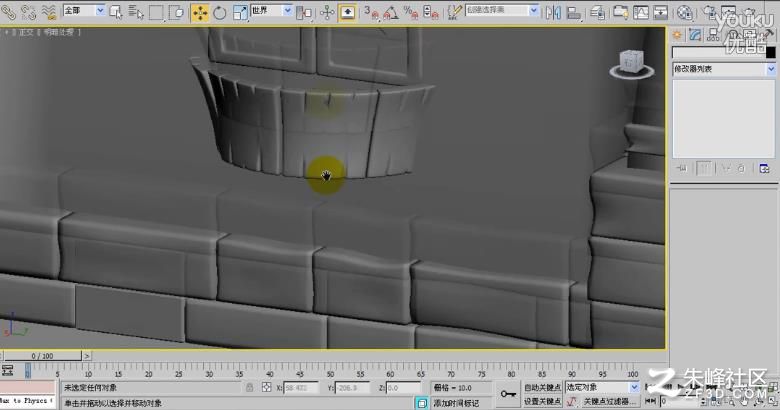Image resolution: width=780 pixels, height=410 pixels.
Task: Click time slider right arrow
Action: pyautogui.click(x=87, y=356)
